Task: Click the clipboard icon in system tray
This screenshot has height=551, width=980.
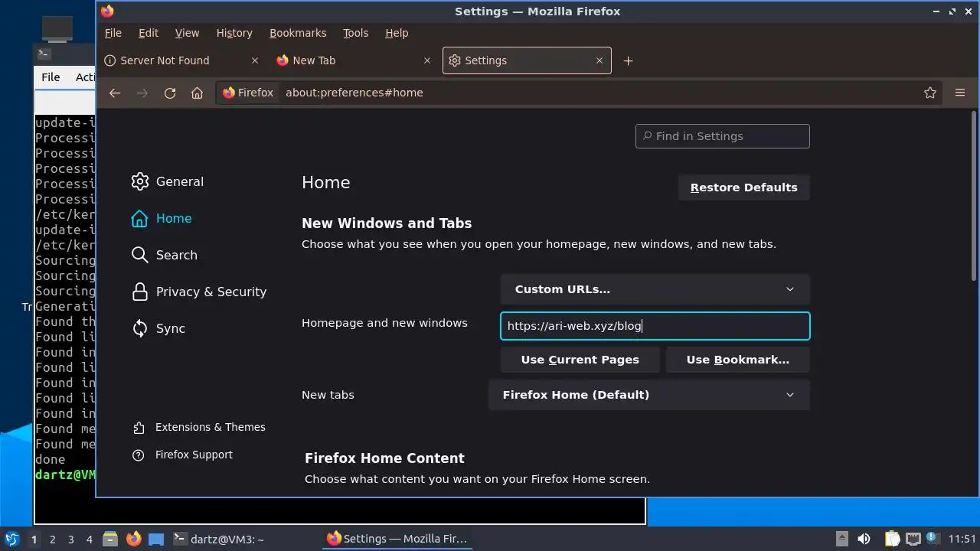Action: coord(892,539)
